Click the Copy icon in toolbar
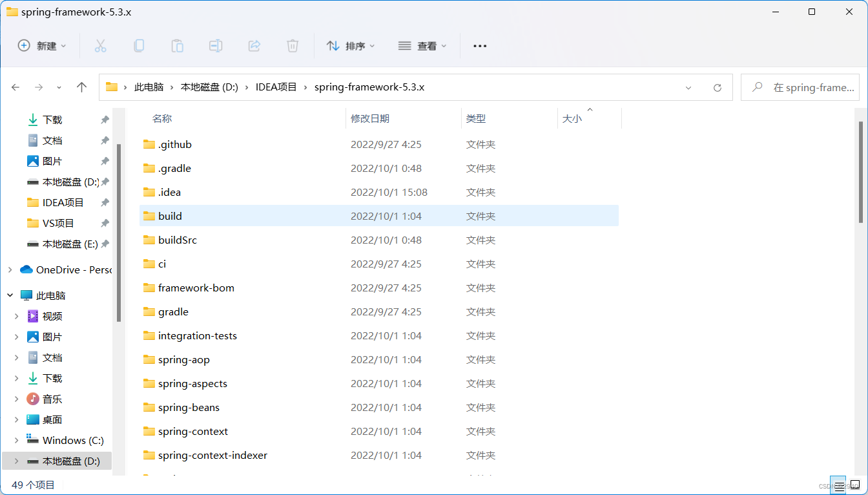The width and height of the screenshot is (868, 495). pyautogui.click(x=139, y=46)
